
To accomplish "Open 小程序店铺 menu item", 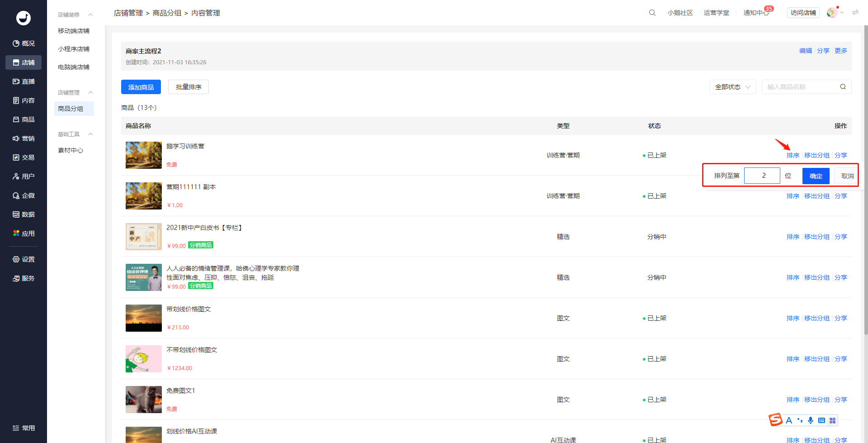I will point(74,49).
